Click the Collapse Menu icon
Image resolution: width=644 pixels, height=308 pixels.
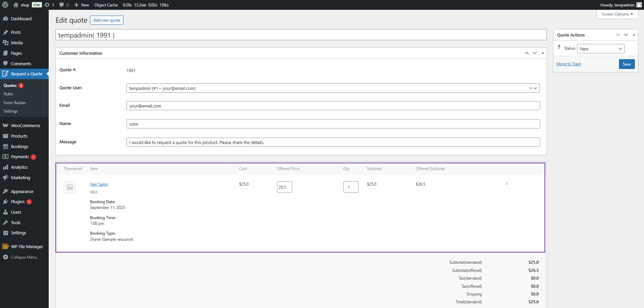pyautogui.click(x=5, y=257)
